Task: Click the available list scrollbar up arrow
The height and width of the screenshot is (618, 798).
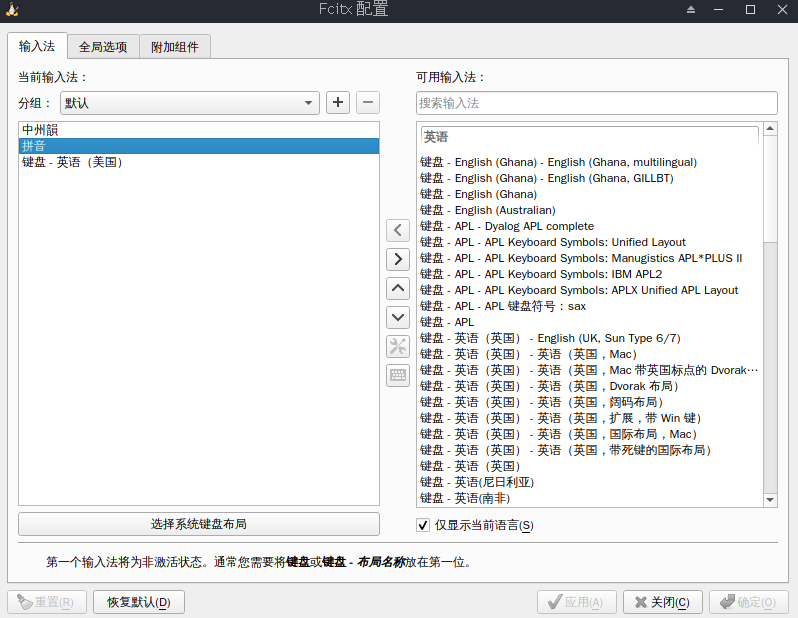Action: 771,128
